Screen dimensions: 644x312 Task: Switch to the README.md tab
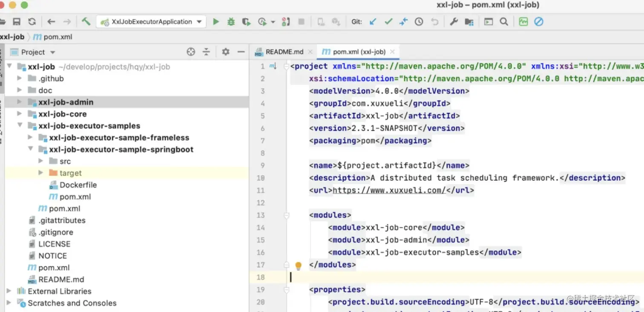pos(284,52)
